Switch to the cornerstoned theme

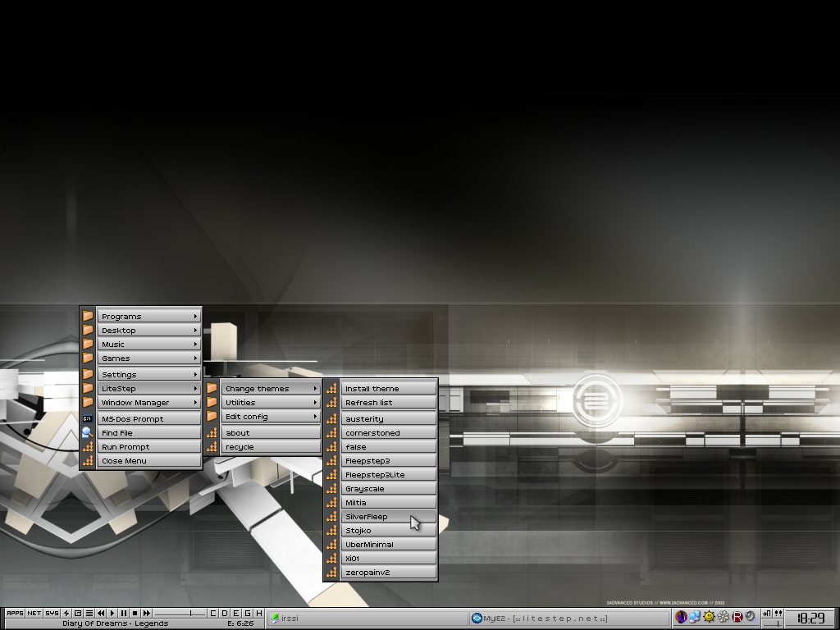point(389,433)
